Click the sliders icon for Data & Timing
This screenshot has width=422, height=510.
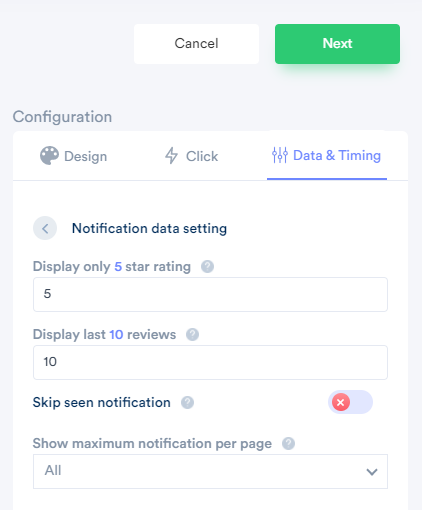280,155
